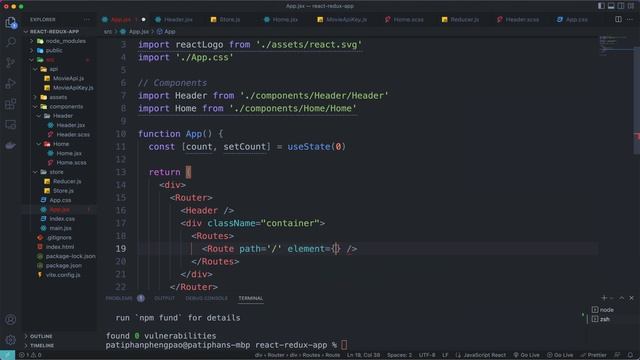Open the Search view in activity bar
Image resolution: width=640 pixels, height=360 pixels.
pyautogui.click(x=11, y=42)
